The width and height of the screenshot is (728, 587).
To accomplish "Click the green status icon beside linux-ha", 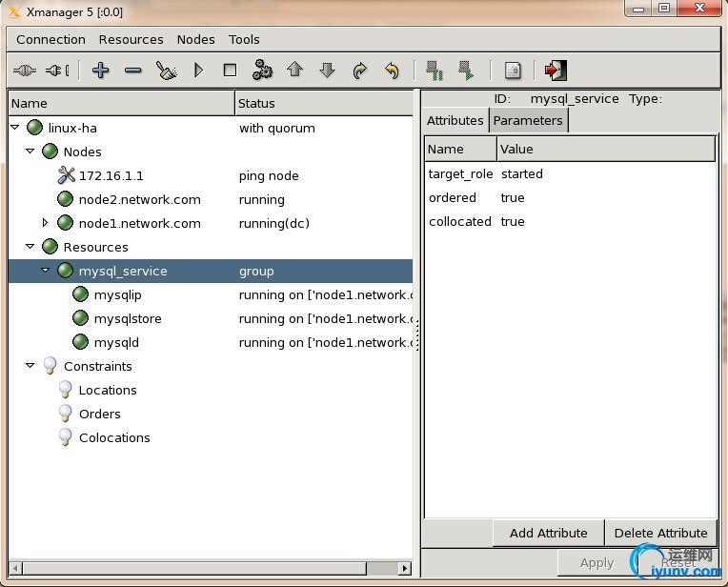I will click(34, 128).
